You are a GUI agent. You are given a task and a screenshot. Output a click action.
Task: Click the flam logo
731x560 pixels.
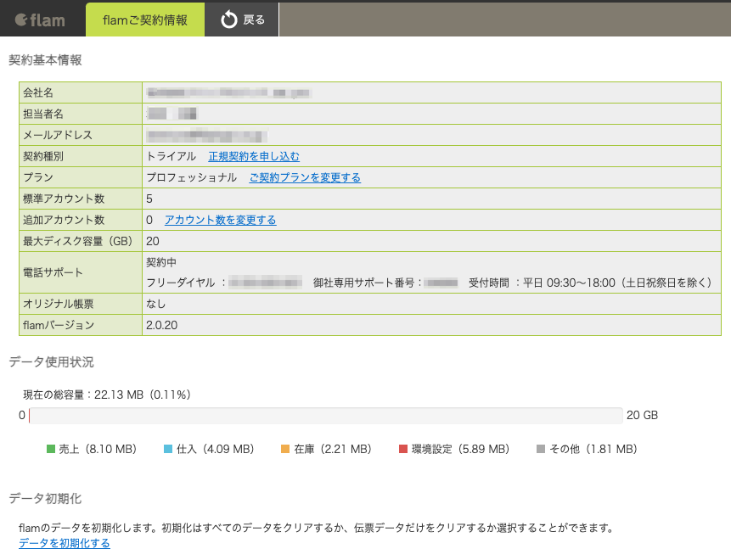click(x=40, y=20)
